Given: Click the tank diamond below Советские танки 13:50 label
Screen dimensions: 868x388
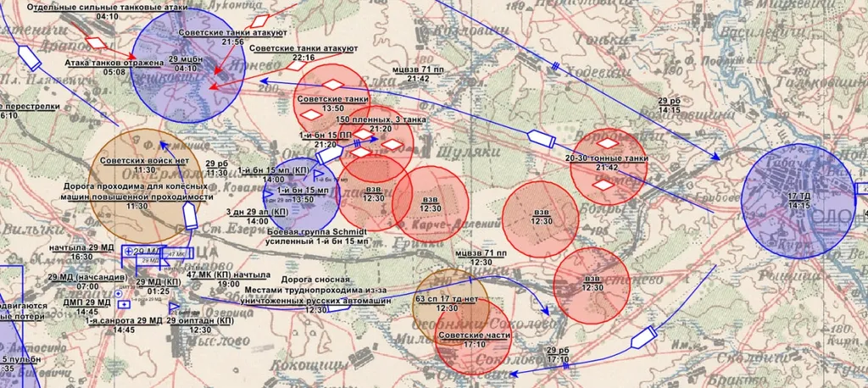Looking at the screenshot, I should click(x=310, y=114).
